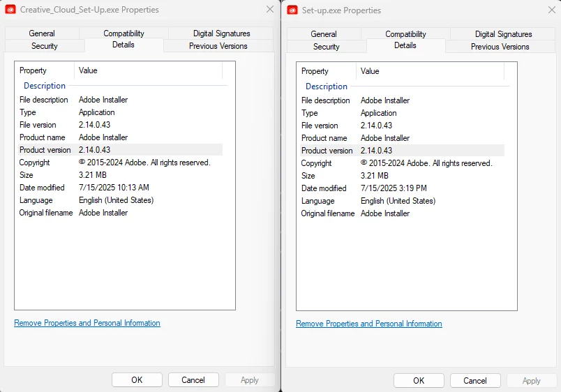This screenshot has width=561, height=392.
Task: Click Adobe icon in Creative_Cloud_Set-Up.exe title bar
Action: (x=10, y=9)
